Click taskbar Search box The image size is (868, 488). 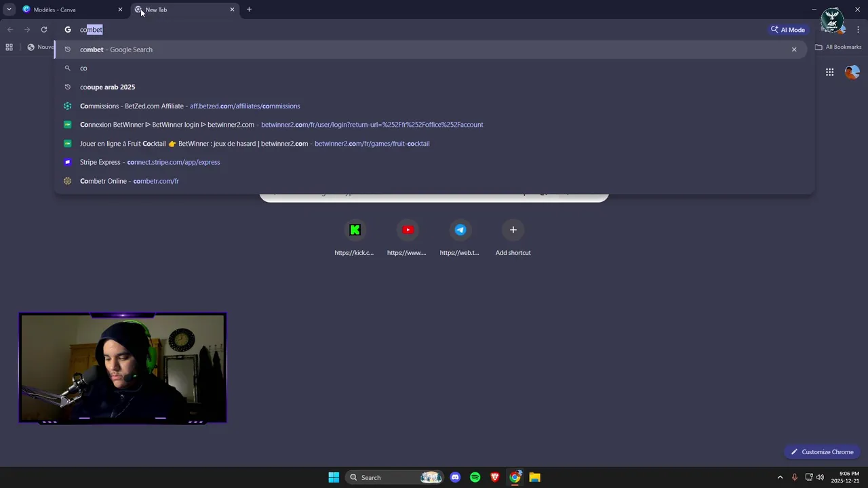[x=395, y=477]
